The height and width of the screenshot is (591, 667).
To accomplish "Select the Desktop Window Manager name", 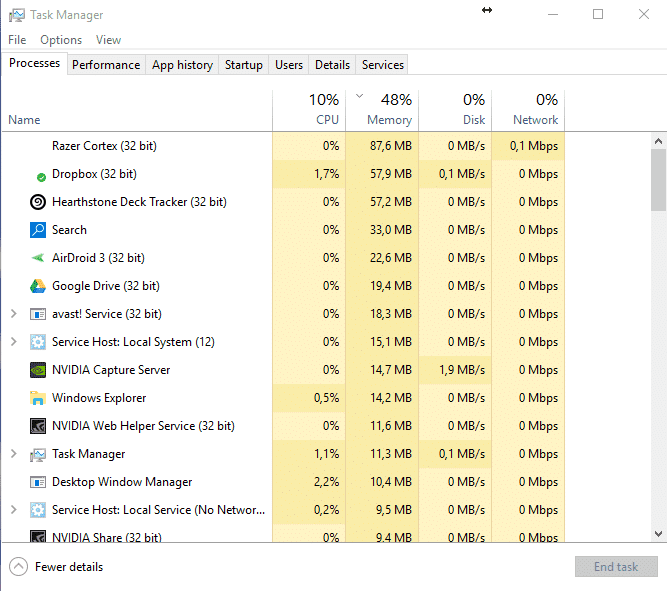I will (x=122, y=482).
